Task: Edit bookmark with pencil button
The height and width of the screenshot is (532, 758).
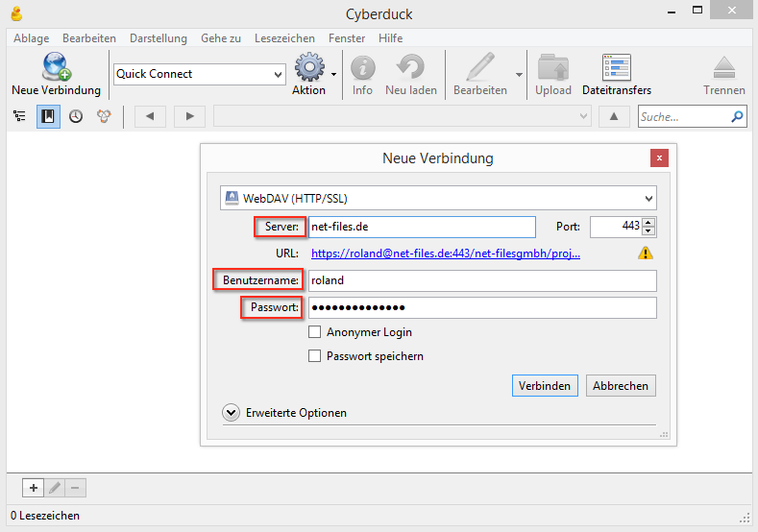Action: click(x=55, y=488)
